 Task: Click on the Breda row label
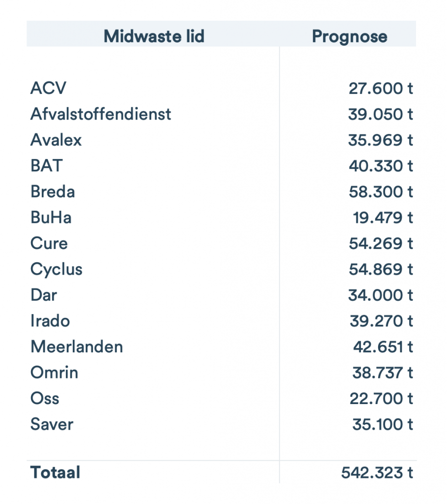53,191
